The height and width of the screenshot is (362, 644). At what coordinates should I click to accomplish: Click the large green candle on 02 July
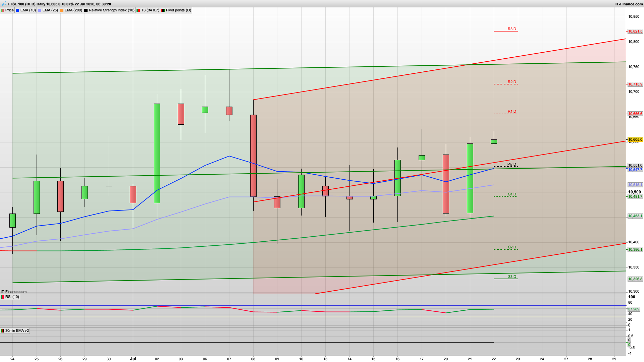[x=157, y=153]
